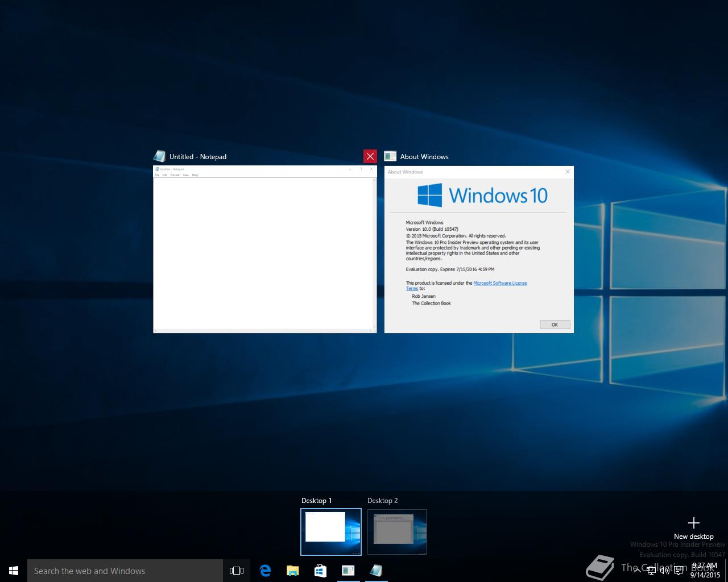Click the Format menu in Notepad preview
The height and width of the screenshot is (582, 728).
175,175
